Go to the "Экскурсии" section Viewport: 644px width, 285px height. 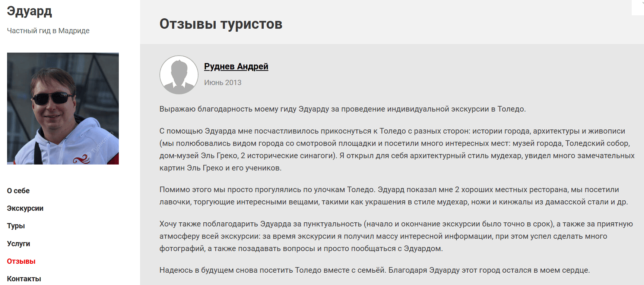pyautogui.click(x=25, y=208)
